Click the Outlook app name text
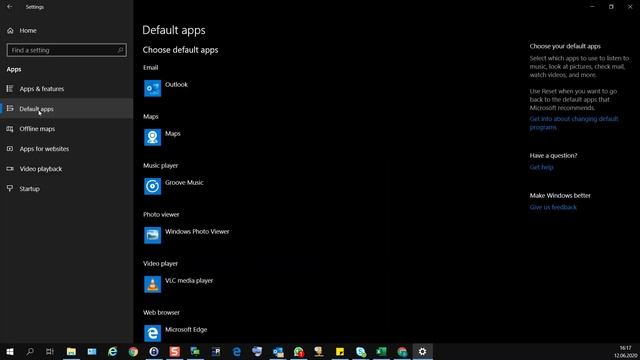Screen dimensions: 640x360 (176, 84)
